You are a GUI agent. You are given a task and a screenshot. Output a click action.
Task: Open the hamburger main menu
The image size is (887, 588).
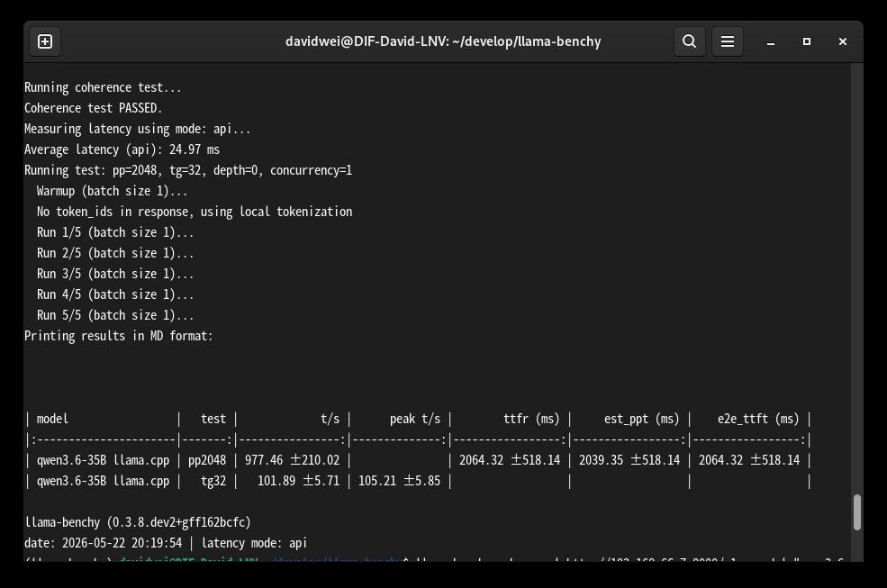[727, 41]
